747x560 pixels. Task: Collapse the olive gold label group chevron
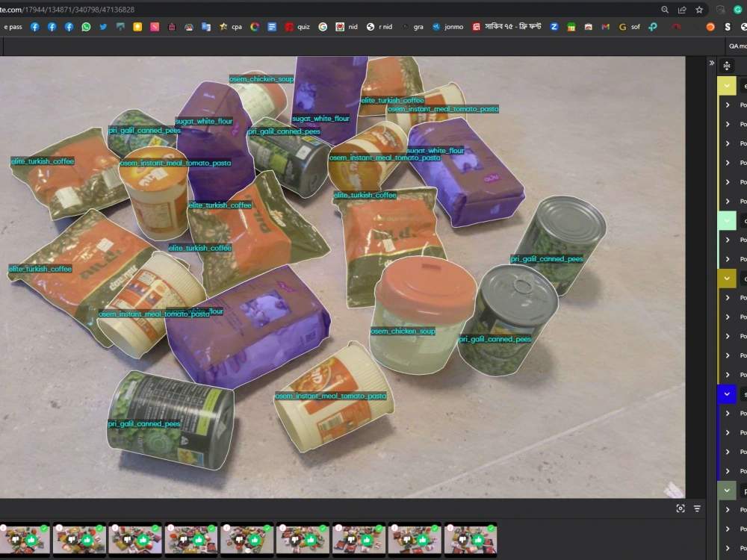(x=727, y=278)
